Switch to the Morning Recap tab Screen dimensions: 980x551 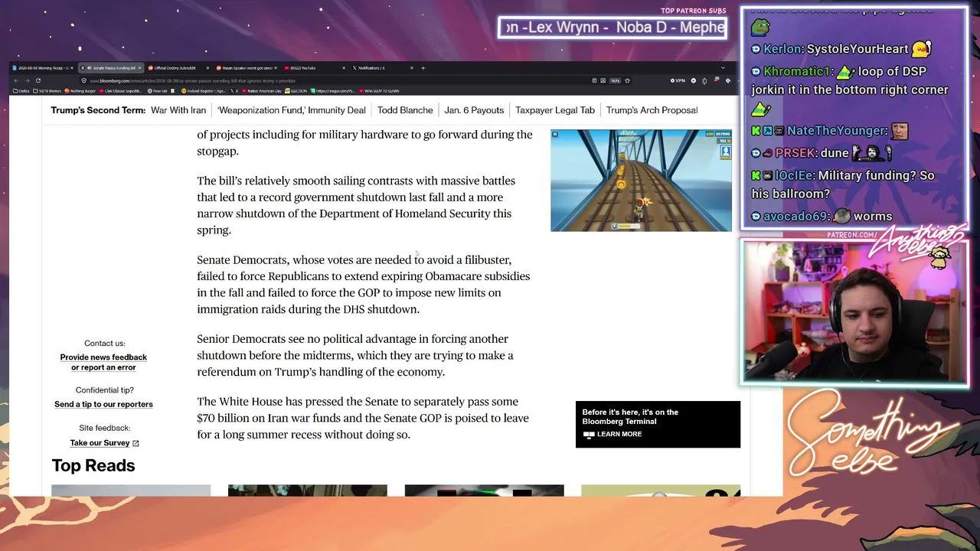click(43, 68)
